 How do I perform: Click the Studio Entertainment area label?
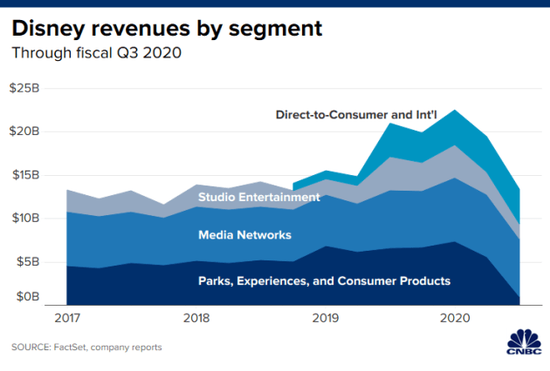(x=259, y=197)
